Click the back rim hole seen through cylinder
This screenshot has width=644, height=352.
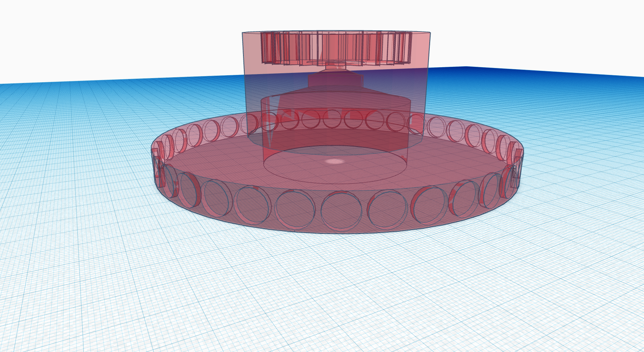pyautogui.click(x=332, y=119)
